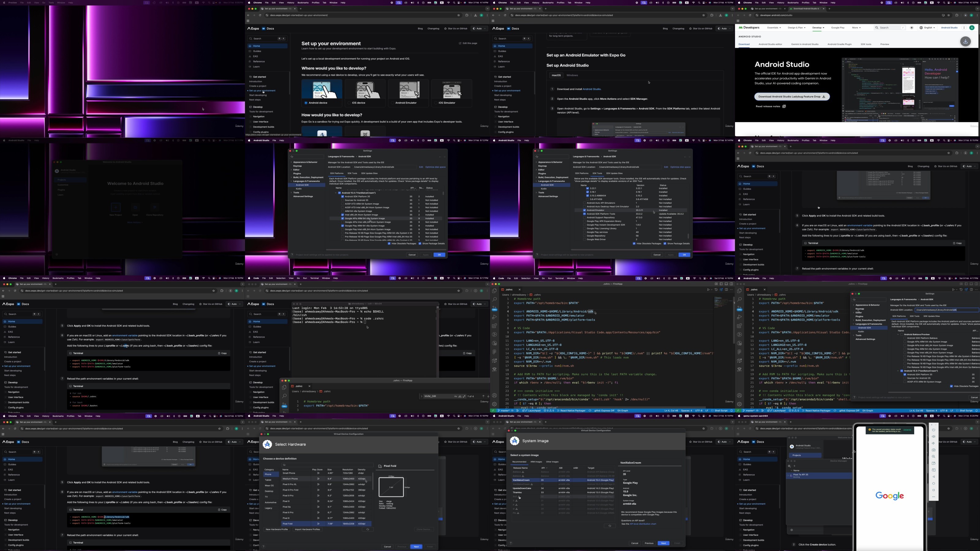
Task: Switch to ARM Images tab in System Image
Action: [x=536, y=462]
